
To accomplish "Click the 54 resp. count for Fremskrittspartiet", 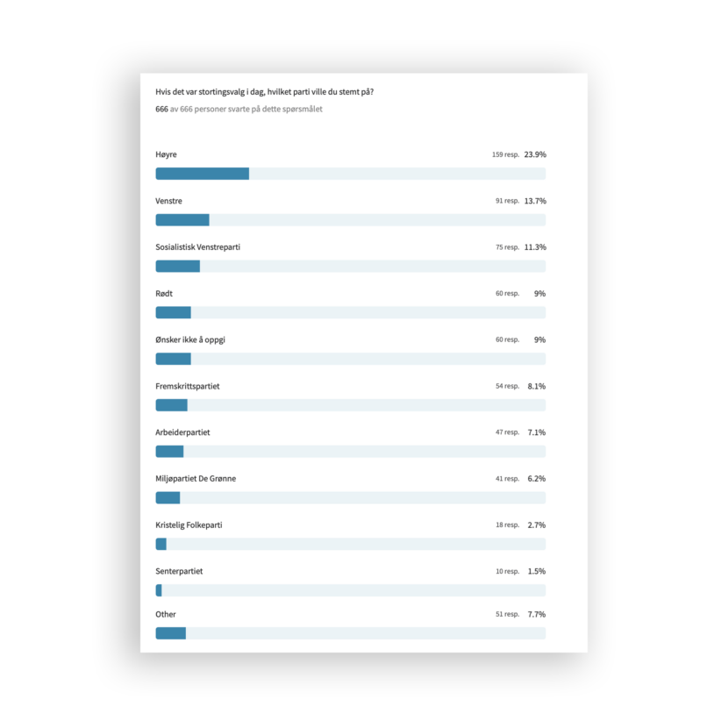I will pos(507,386).
